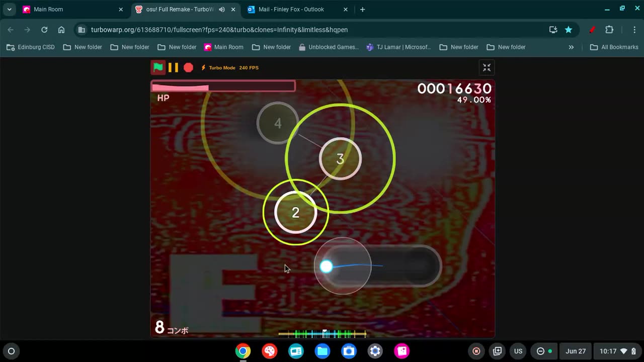The image size is (644, 362).
Task: Close the Outlook Mail tab
Action: [345, 10]
